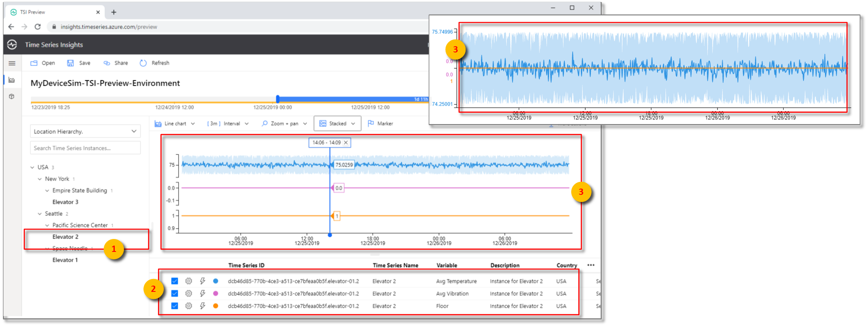Screen dimensions: 868x326
Task: Collapse the USA tree node
Action: 32,167
